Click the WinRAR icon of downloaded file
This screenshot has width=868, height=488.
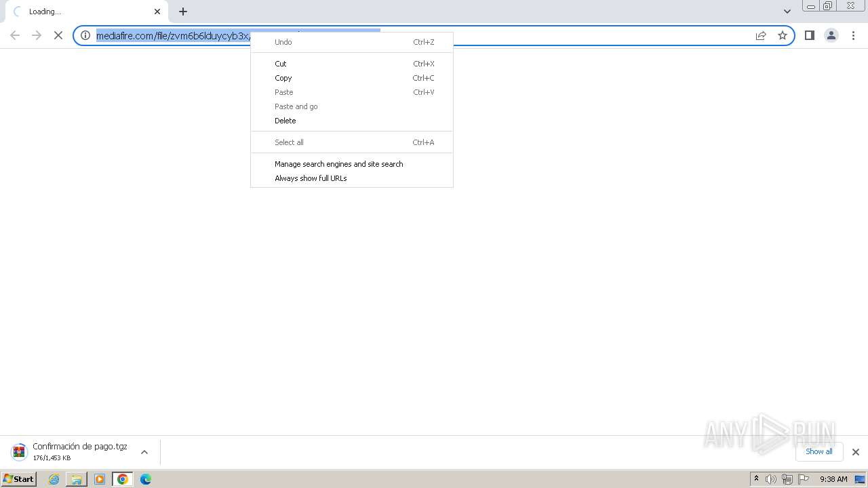click(x=19, y=451)
